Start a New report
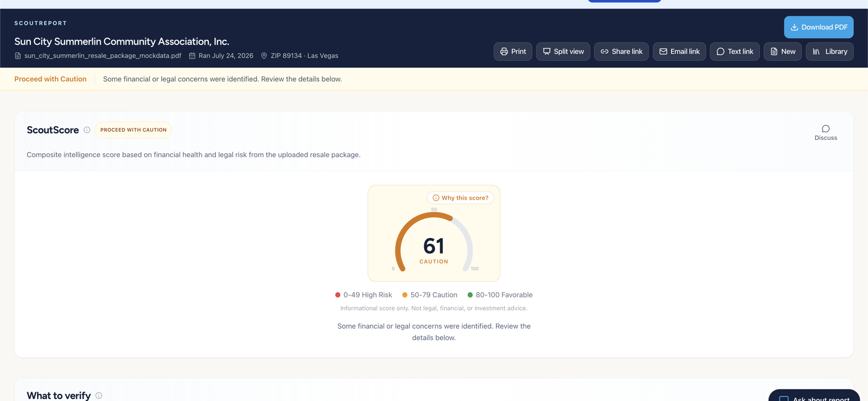This screenshot has width=868, height=401. pos(782,51)
